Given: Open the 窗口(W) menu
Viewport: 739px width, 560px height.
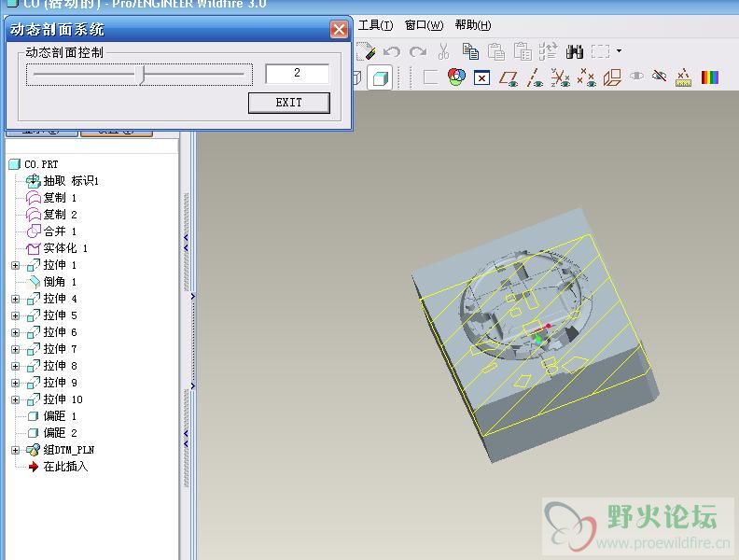Looking at the screenshot, I should [x=425, y=25].
